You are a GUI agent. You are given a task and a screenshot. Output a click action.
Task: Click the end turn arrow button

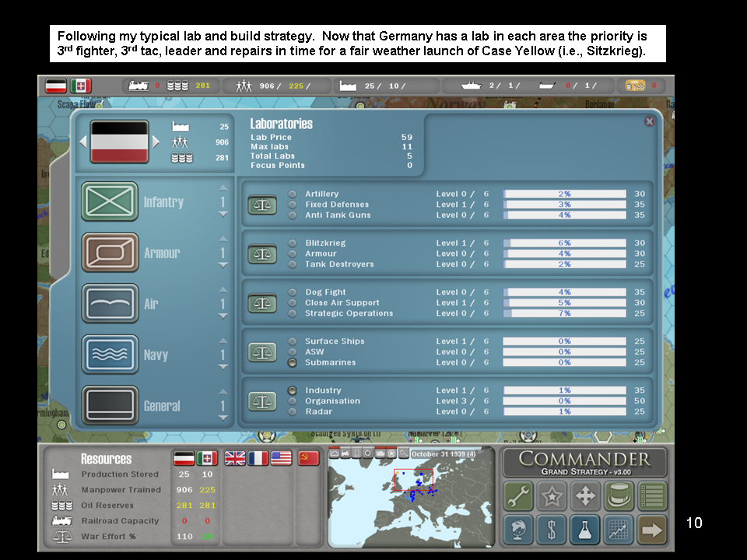click(652, 530)
